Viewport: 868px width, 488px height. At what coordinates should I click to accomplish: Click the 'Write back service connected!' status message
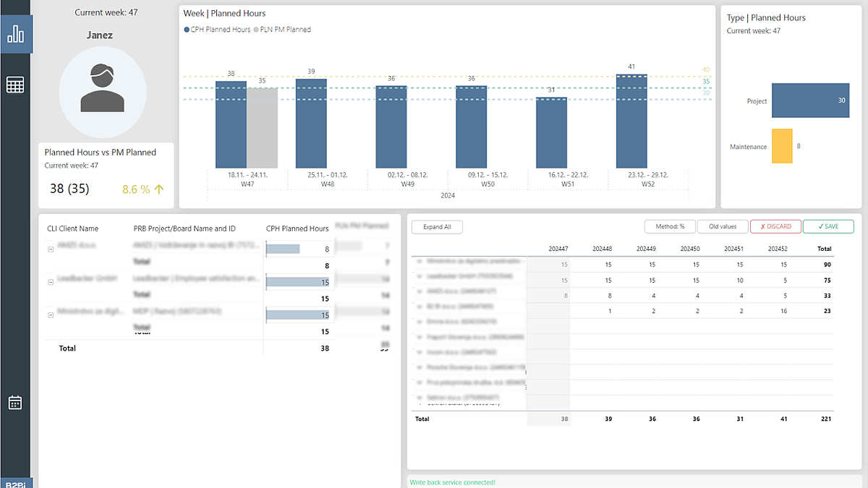tap(452, 482)
